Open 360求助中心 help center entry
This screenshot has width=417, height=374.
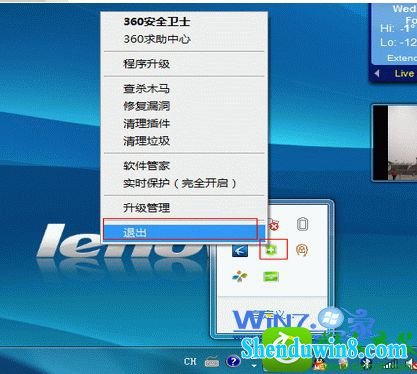click(184, 39)
